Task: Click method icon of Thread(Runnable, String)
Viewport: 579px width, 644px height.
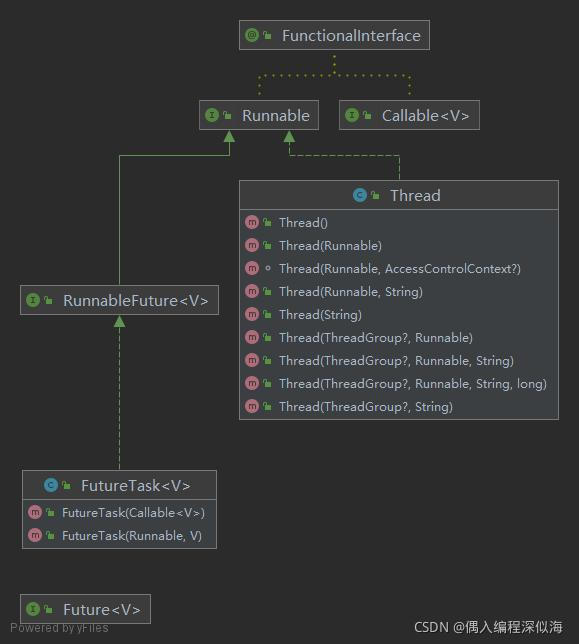Action: 252,292
